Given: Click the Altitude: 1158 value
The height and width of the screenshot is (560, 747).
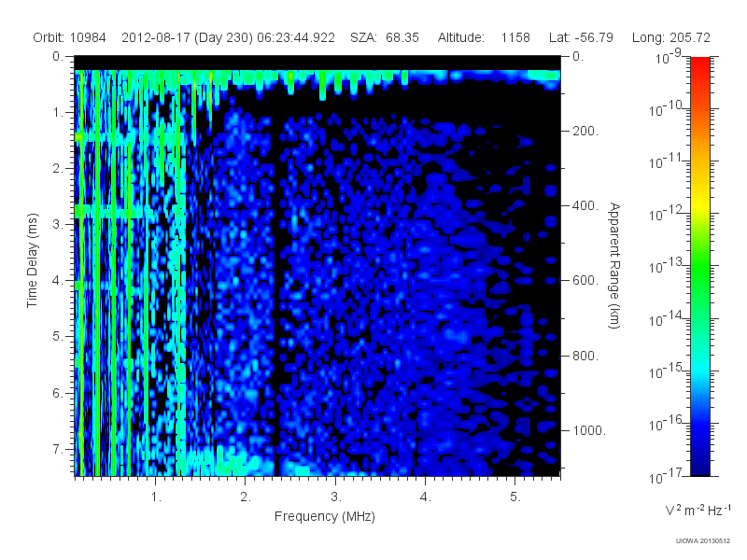Looking at the screenshot, I should point(484,37).
